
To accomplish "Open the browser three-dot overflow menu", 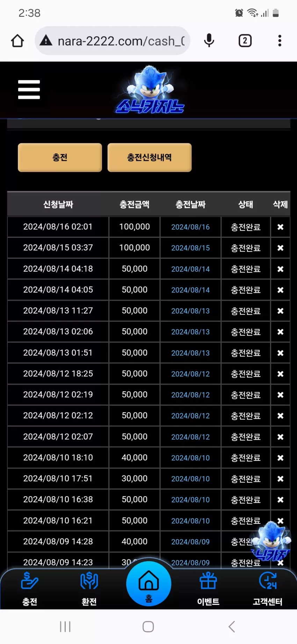I will click(280, 41).
